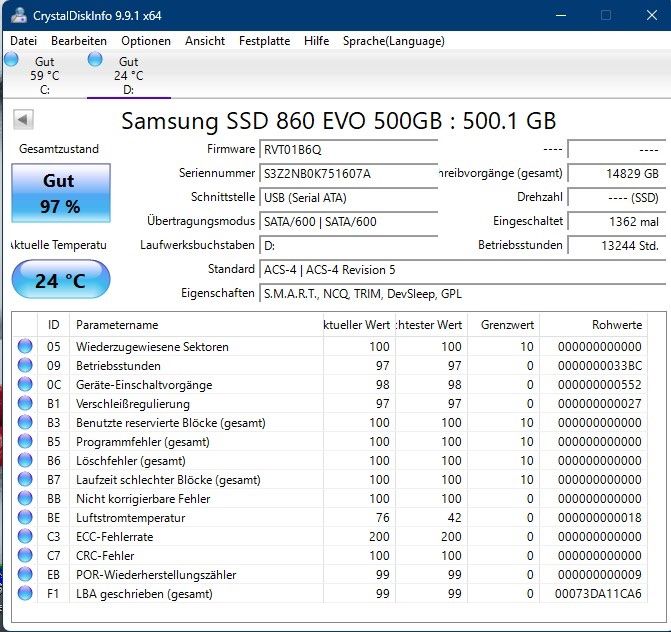Select the Luftstromtemperatur parameter name

pyautogui.click(x=131, y=518)
